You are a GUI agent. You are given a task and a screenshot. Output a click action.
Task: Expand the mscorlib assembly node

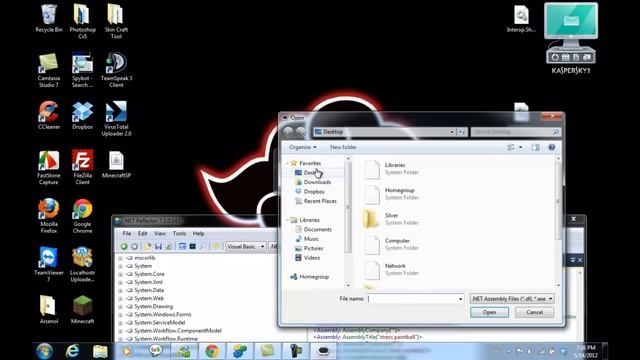(120, 258)
